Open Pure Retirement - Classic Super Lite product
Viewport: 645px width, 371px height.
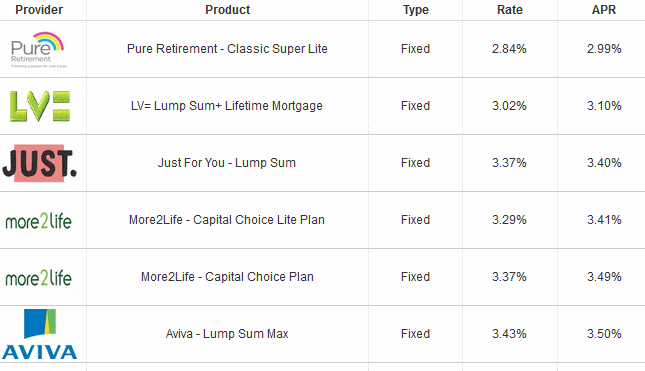pos(227,49)
